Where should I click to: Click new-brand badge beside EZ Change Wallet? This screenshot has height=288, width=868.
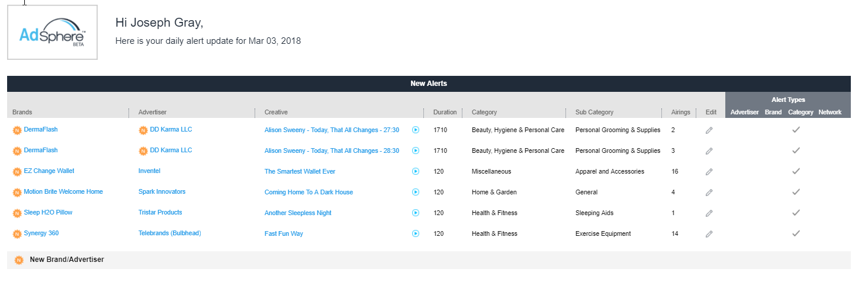click(17, 172)
